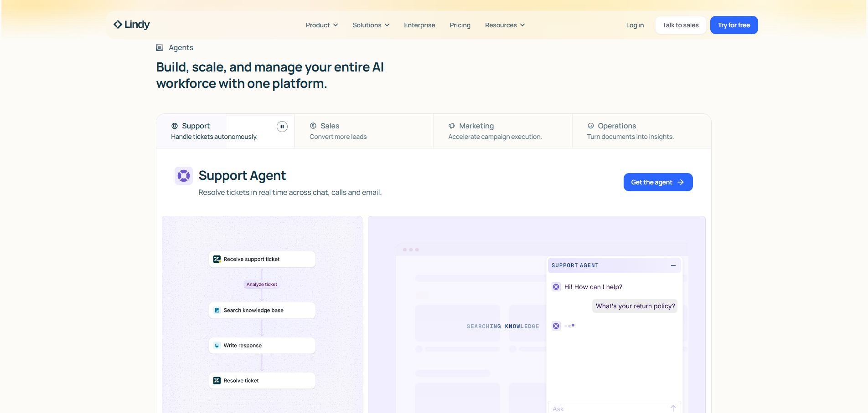Click the agent avatar next to the chat greeting
Image resolution: width=868 pixels, height=413 pixels.
(x=556, y=287)
